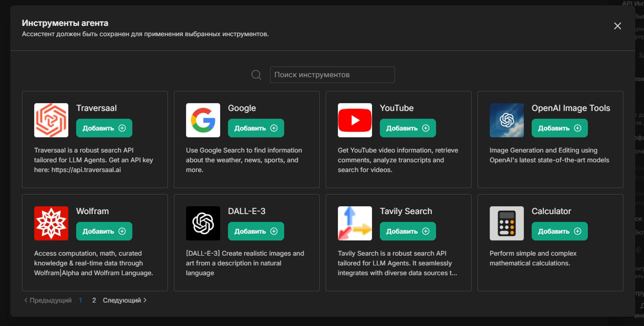Go to page 2 of tools

click(94, 300)
